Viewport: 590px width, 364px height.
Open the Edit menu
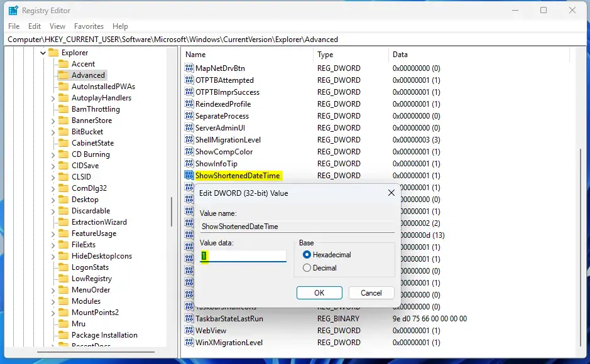point(34,26)
